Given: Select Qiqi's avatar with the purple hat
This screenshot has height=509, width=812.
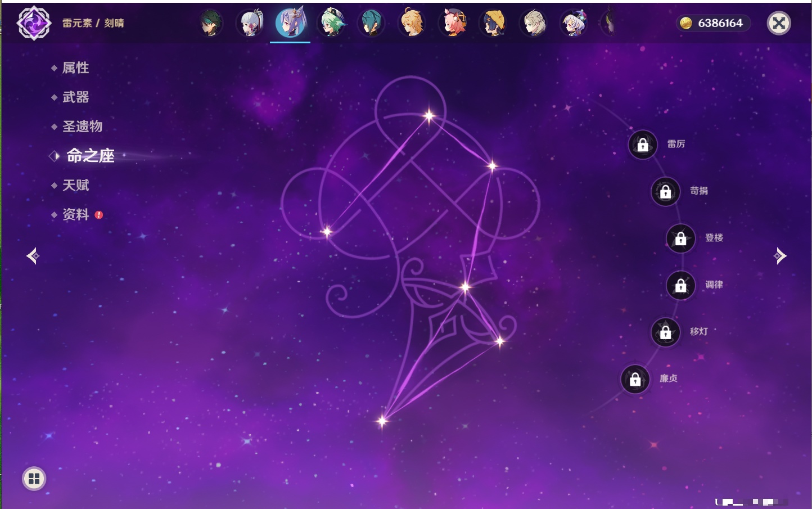Looking at the screenshot, I should 574,24.
